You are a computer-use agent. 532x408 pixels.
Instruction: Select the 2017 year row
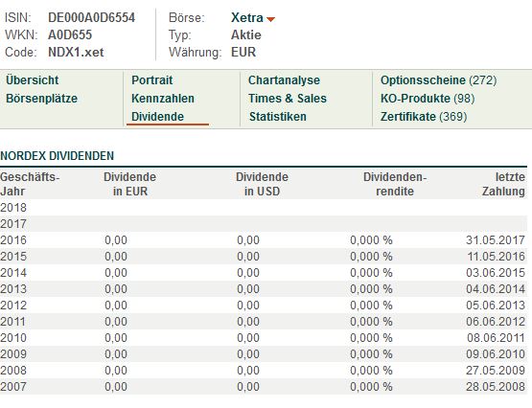(x=264, y=224)
